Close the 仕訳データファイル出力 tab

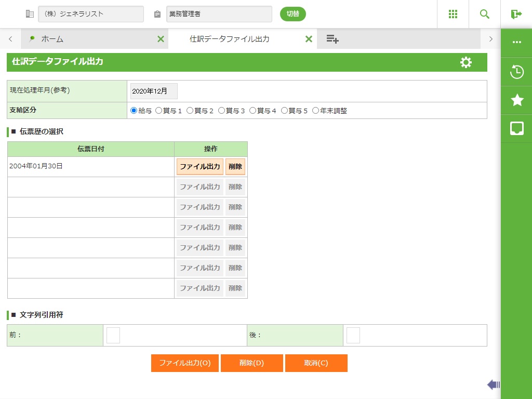[309, 39]
